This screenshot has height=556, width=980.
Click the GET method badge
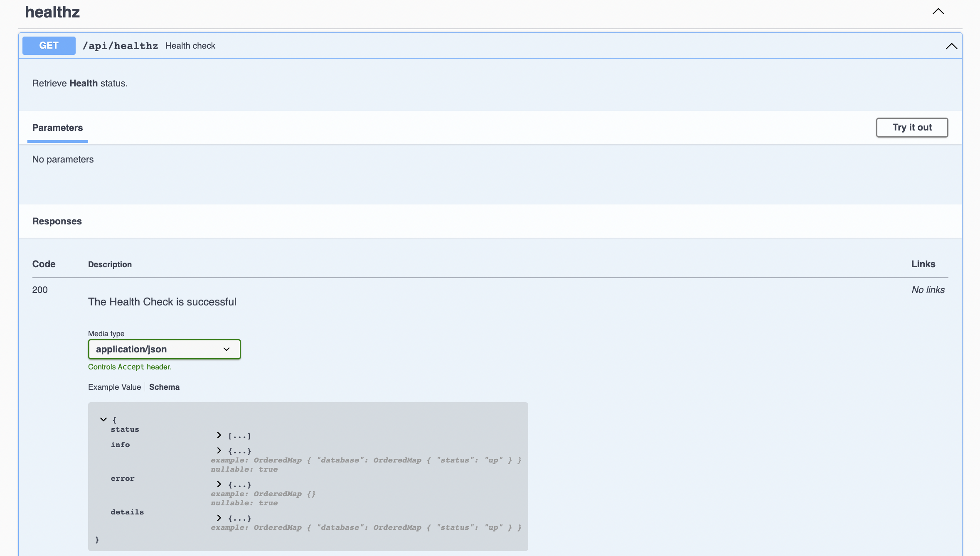click(49, 45)
